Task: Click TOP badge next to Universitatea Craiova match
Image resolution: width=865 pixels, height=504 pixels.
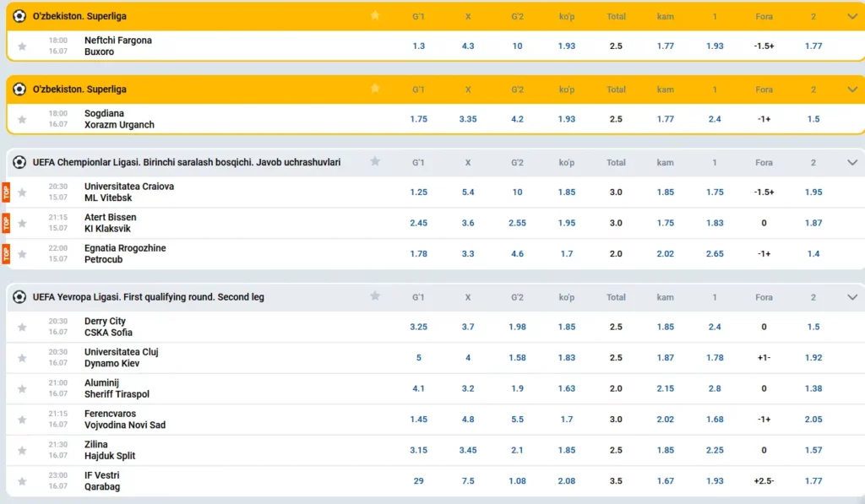Action: [x=6, y=192]
